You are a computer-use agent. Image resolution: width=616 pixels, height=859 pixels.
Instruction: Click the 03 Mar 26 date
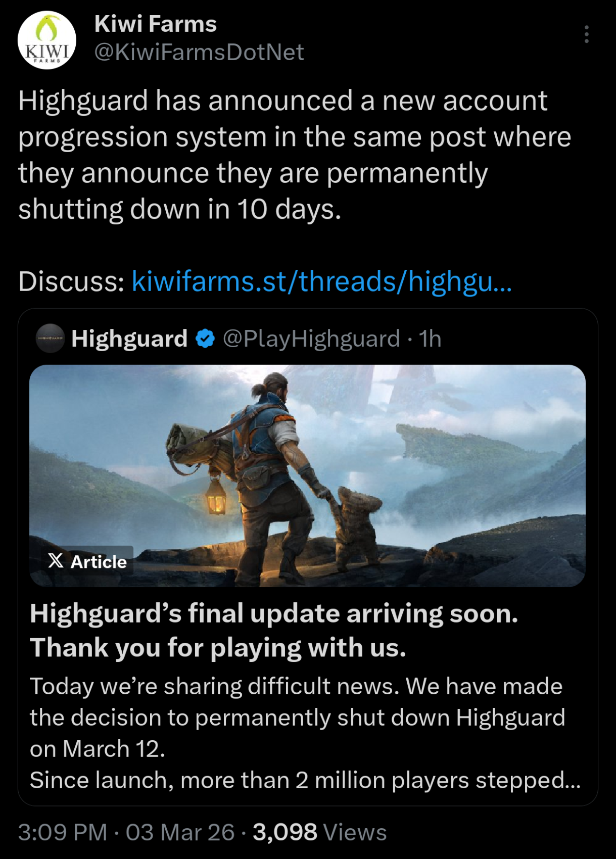click(x=180, y=832)
